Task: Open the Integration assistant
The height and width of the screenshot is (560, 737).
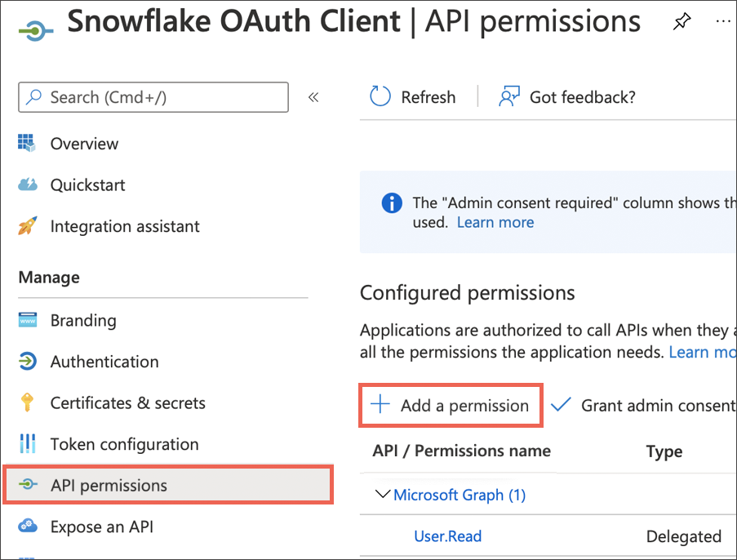Action: 124,226
